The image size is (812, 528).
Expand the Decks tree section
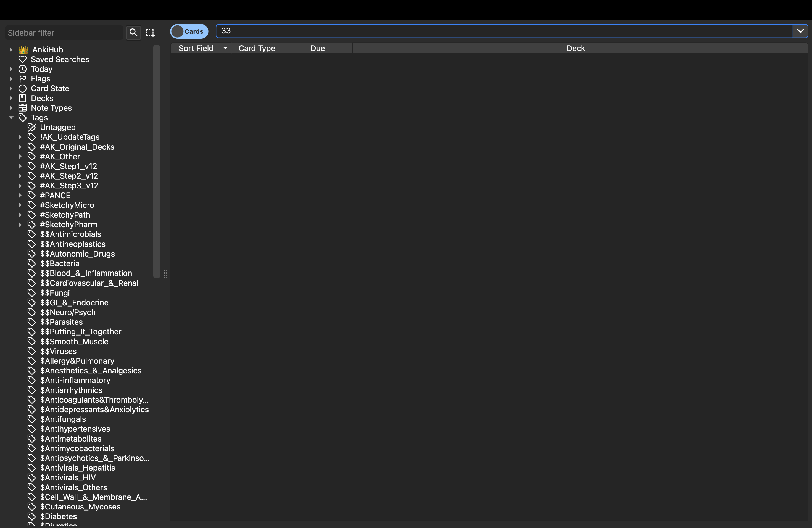coord(11,98)
